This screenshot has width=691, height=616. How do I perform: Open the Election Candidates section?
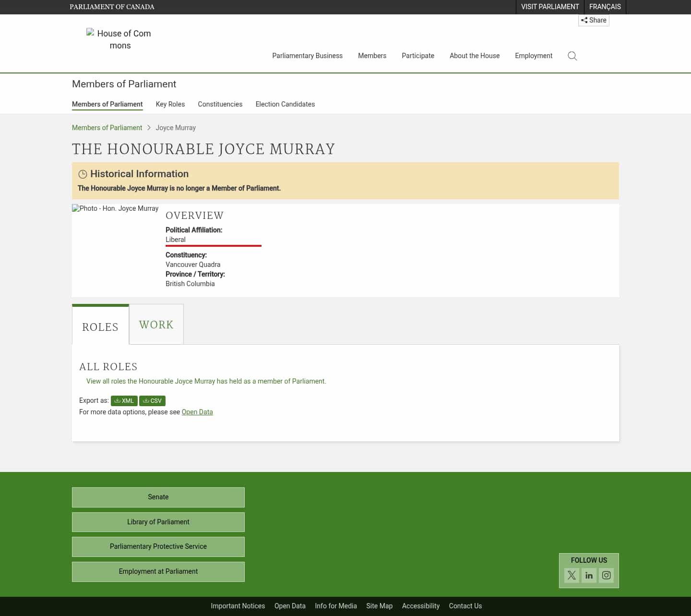285,104
